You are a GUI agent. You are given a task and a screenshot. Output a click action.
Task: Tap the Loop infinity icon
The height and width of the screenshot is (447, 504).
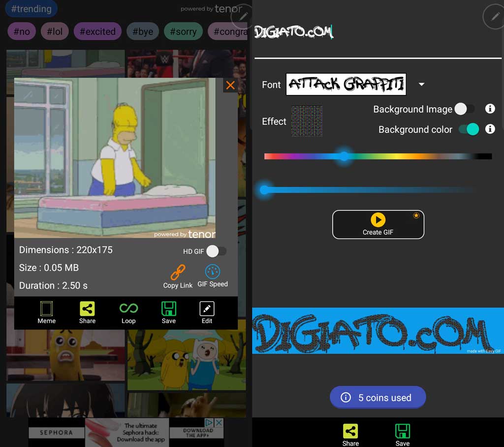(x=128, y=312)
